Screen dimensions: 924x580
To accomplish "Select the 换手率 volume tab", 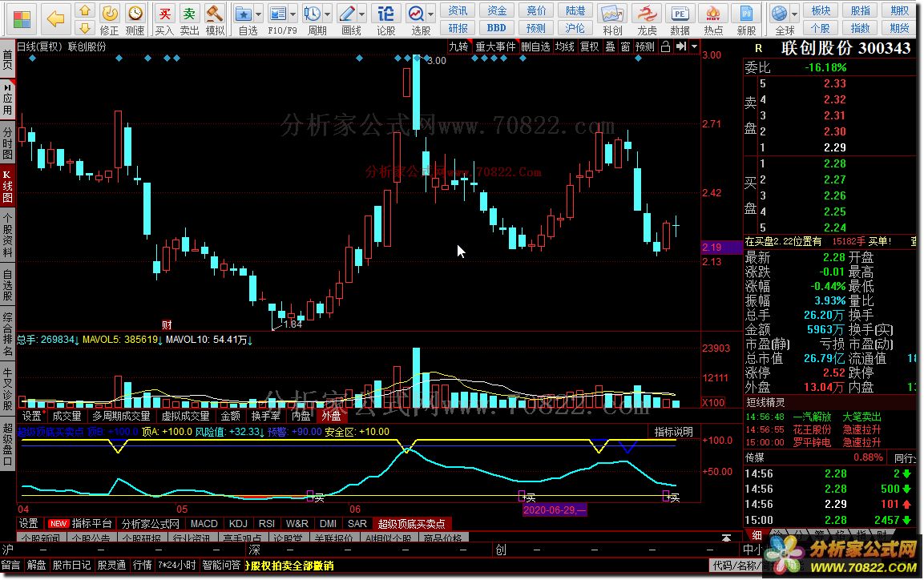I will 265,416.
